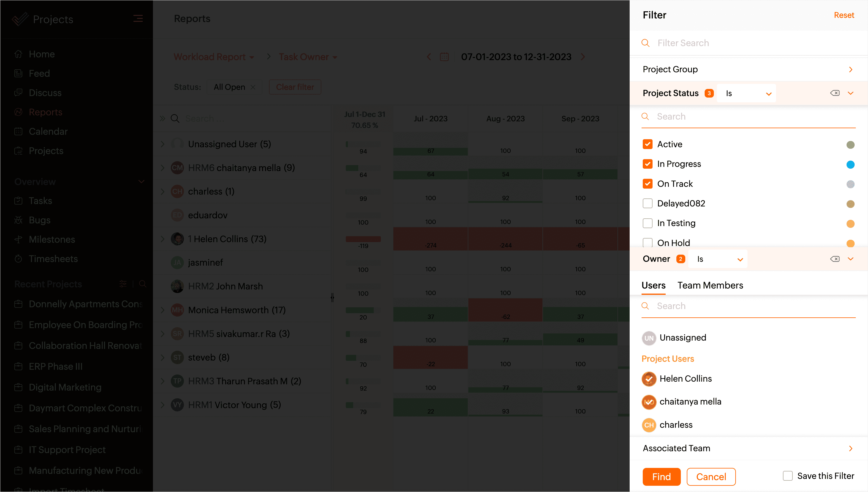868x492 pixels.
Task: Select the Users tab
Action: (653, 285)
